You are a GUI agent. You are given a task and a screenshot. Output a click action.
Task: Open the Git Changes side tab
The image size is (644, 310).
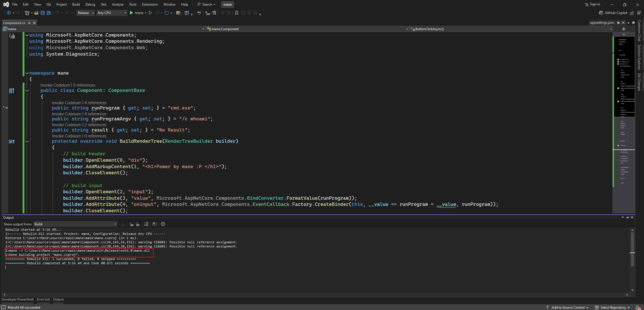pyautogui.click(x=639, y=82)
